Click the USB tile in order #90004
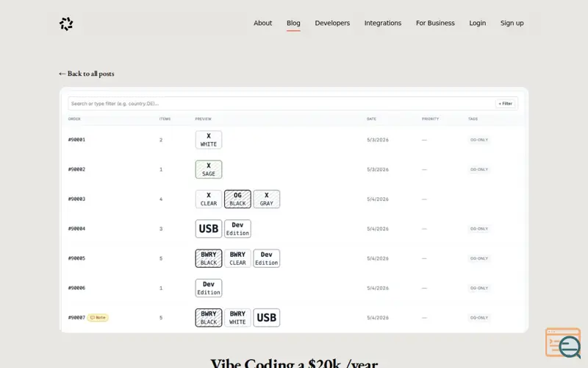Image resolution: width=588 pixels, height=368 pixels. tap(209, 229)
